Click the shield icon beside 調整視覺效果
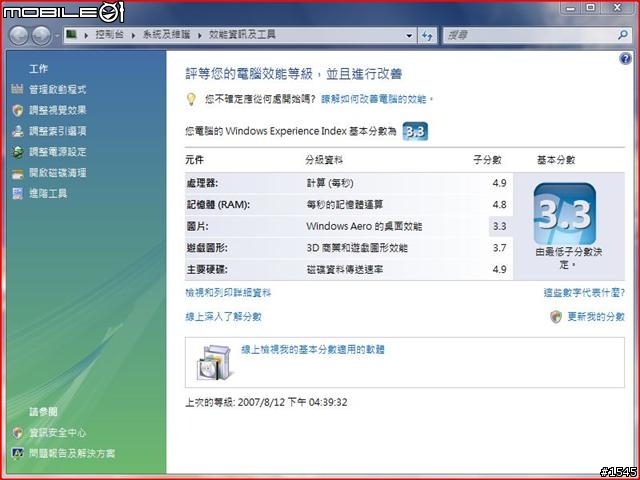 point(17,110)
